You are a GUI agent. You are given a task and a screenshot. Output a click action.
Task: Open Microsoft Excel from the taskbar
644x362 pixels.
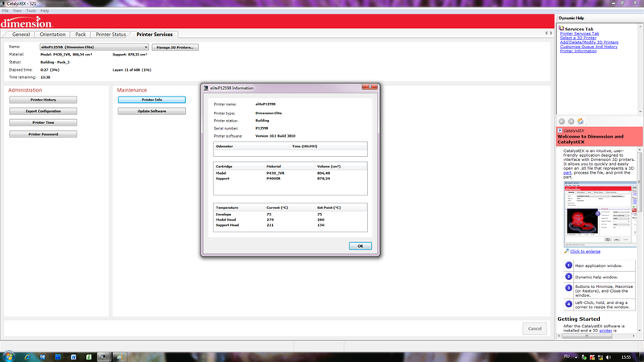point(89,357)
